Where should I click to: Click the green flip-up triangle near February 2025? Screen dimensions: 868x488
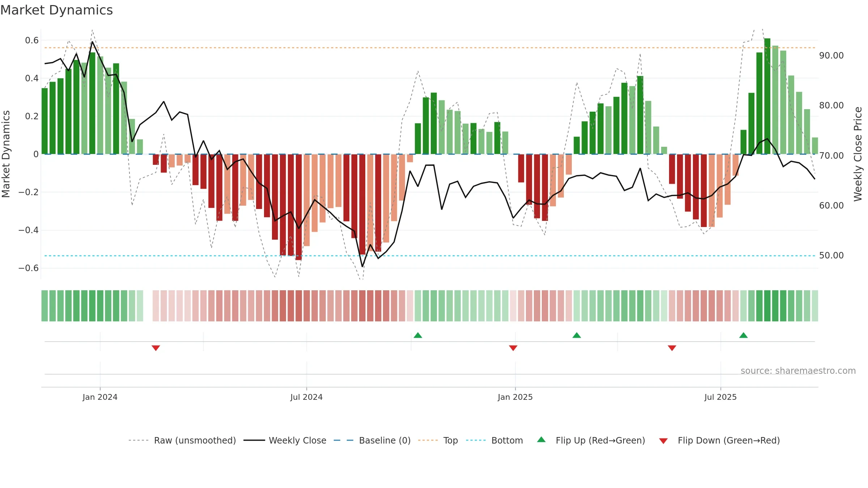[576, 335]
